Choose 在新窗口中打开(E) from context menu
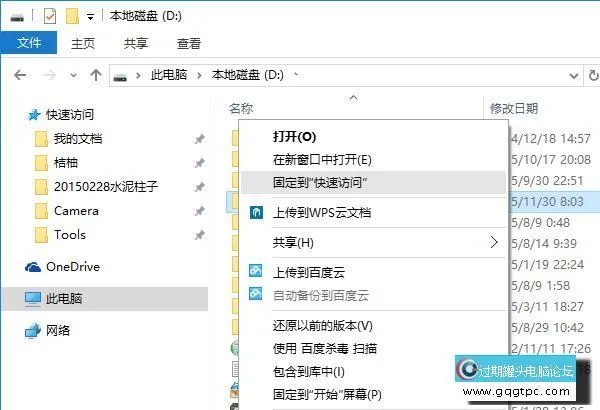Image resolution: width=600 pixels, height=410 pixels. pos(373,160)
